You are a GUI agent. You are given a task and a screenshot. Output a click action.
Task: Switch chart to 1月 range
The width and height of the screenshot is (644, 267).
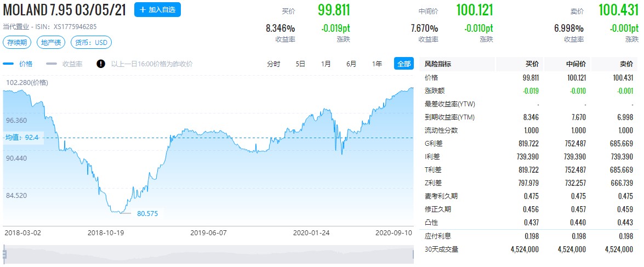pos(326,64)
